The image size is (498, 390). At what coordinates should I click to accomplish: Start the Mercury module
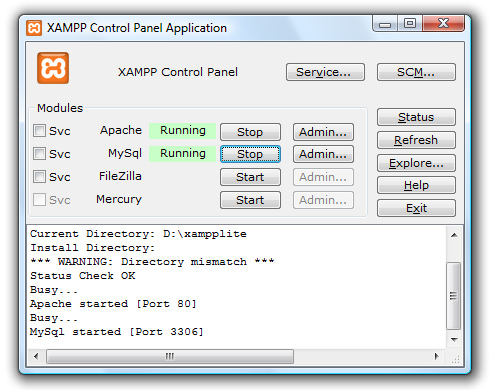tap(250, 200)
